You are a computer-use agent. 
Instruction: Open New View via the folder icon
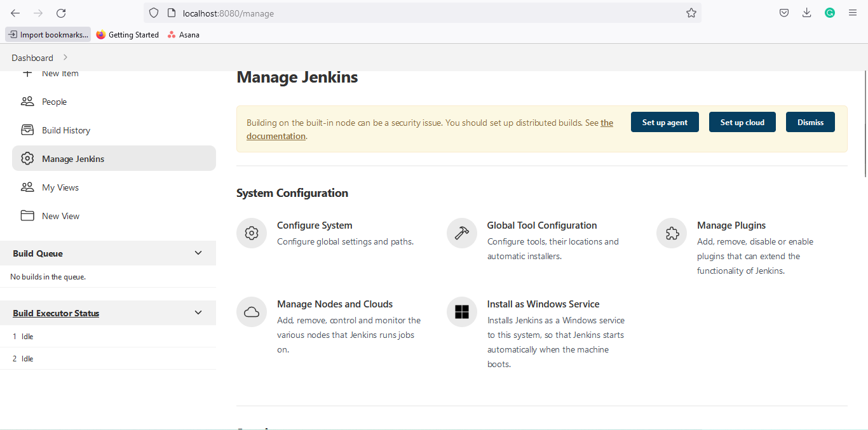click(27, 215)
